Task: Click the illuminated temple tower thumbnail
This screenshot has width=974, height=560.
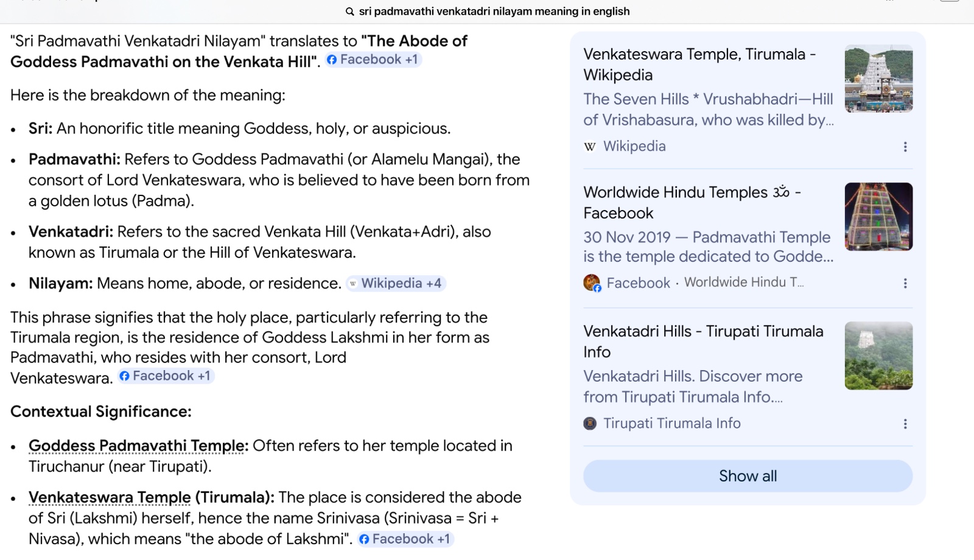Action: point(878,217)
